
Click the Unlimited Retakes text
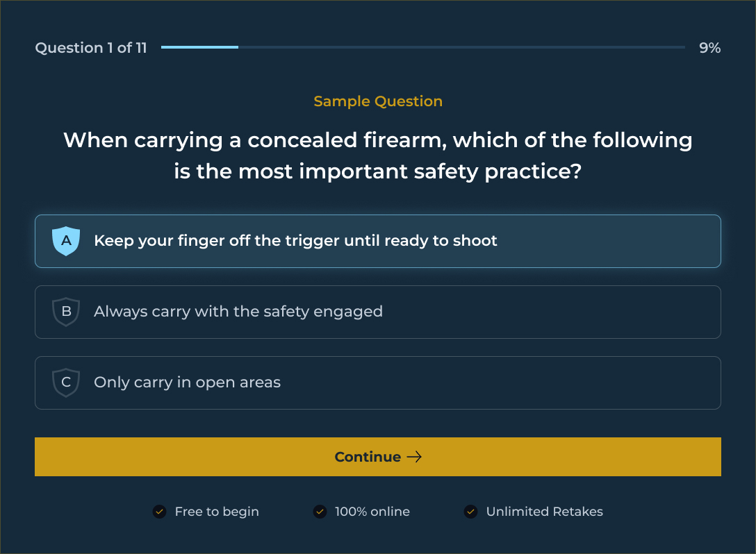[544, 512]
